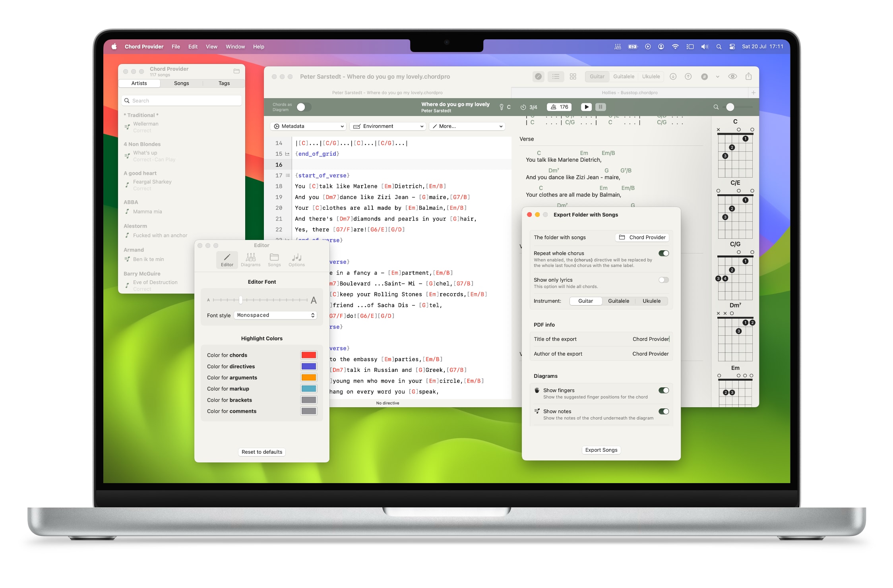
Task: Select Guitar in the export Instrument selector
Action: [x=585, y=301]
